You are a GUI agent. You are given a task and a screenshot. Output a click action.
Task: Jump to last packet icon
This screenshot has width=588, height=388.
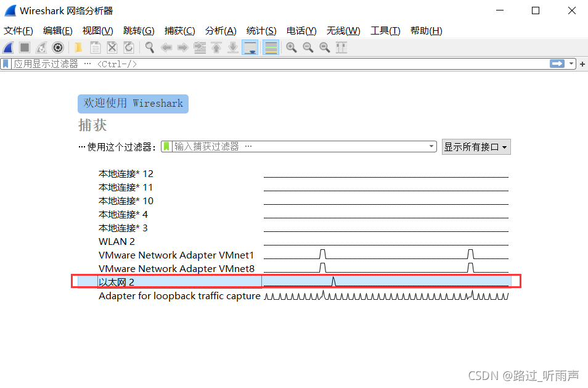pos(233,47)
